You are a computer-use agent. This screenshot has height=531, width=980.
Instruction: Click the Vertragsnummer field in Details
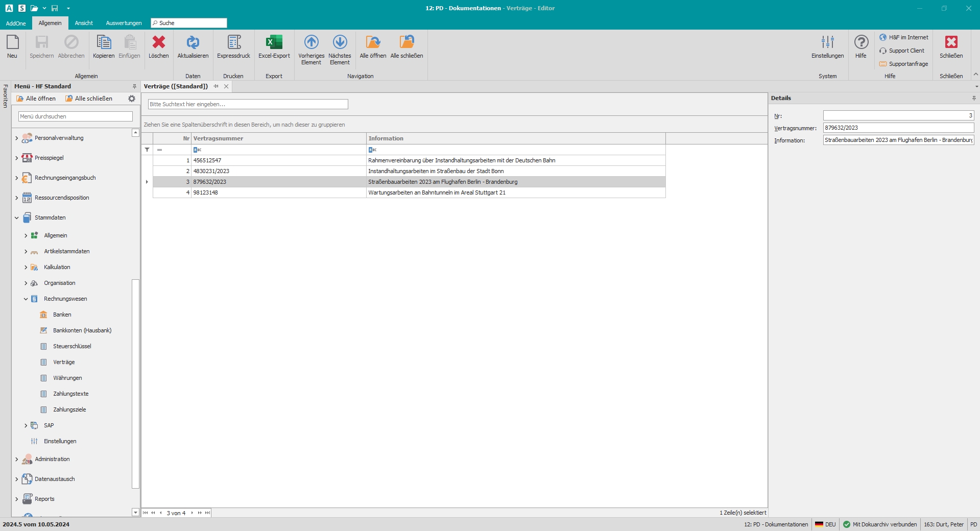[898, 128]
